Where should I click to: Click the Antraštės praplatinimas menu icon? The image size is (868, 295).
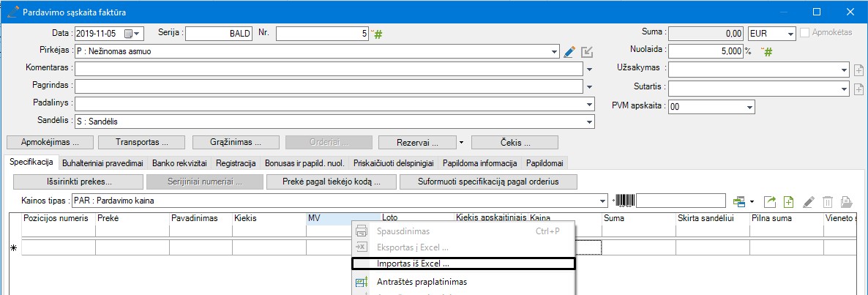(362, 282)
